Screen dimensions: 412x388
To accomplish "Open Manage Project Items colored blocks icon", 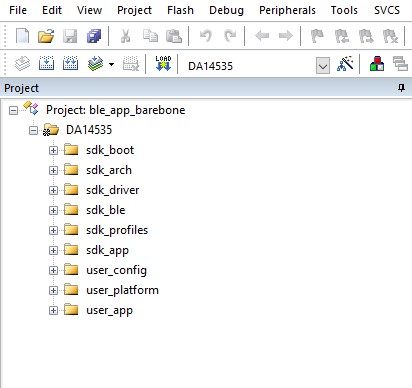I will [x=377, y=63].
